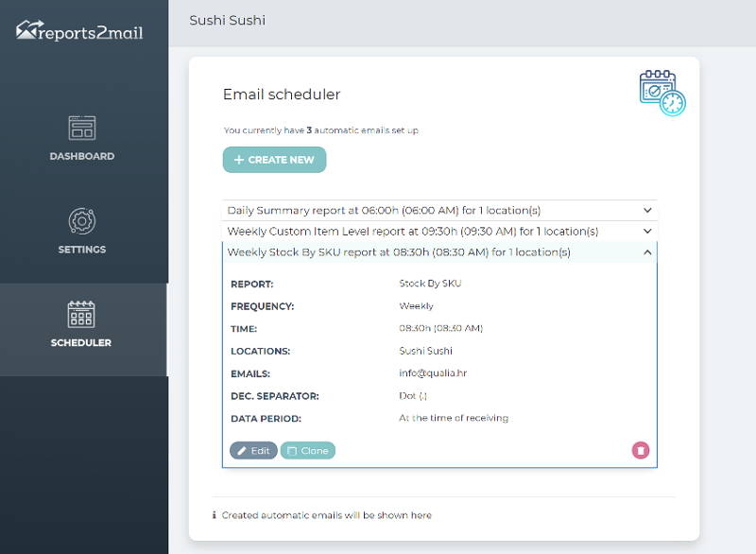Delete schedule using the red trash icon
Viewport: 756px width, 554px height.
coord(641,450)
